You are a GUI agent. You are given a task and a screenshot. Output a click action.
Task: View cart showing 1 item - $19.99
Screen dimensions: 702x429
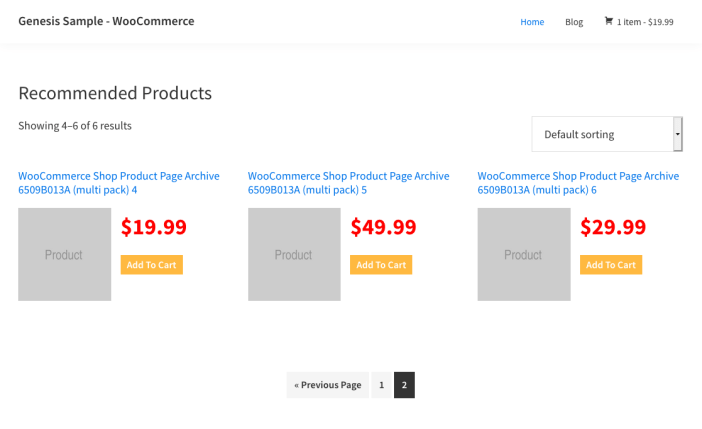pyautogui.click(x=645, y=22)
